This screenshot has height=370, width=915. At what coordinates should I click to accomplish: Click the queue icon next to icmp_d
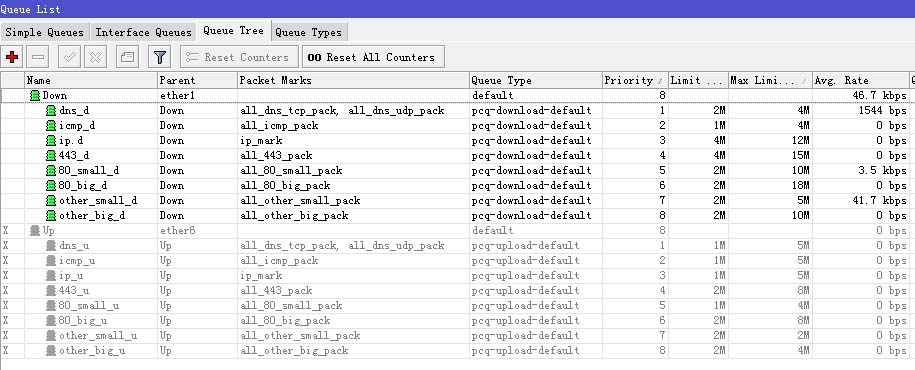tap(51, 125)
